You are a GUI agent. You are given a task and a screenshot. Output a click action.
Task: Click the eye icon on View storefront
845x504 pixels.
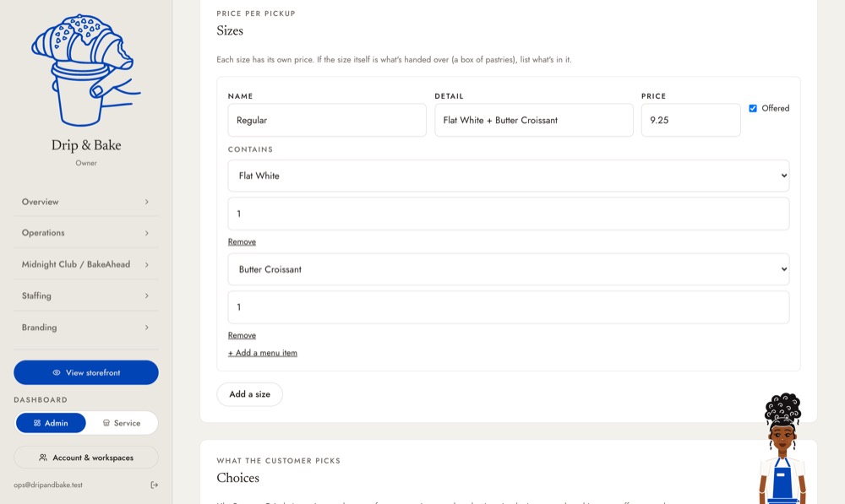coord(56,372)
